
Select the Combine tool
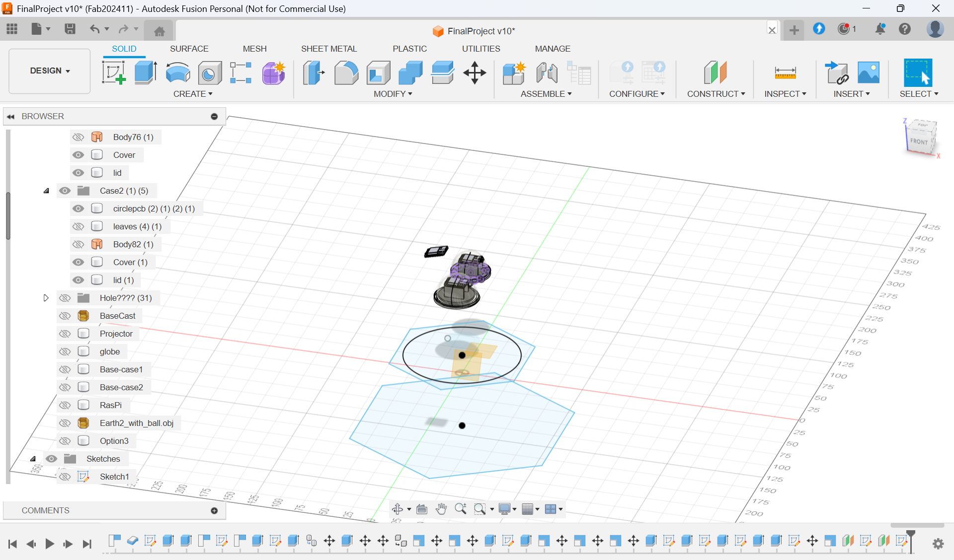click(410, 72)
